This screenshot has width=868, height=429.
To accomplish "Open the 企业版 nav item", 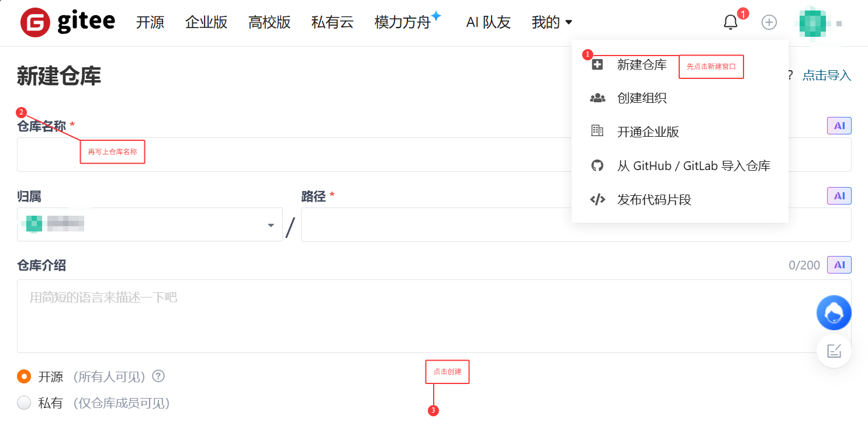I will (x=206, y=23).
